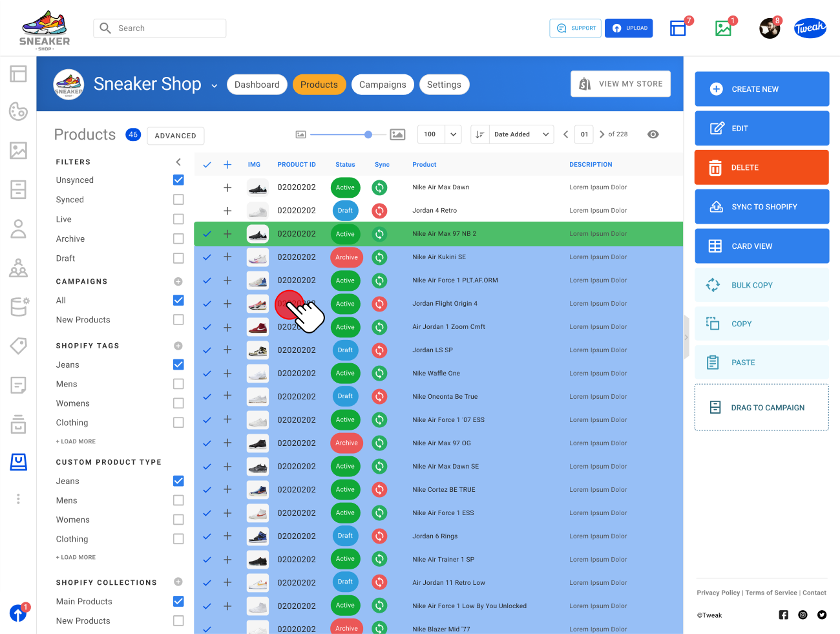This screenshot has width=840, height=634.
Task: Enable the Synced filter checkbox
Action: click(178, 199)
